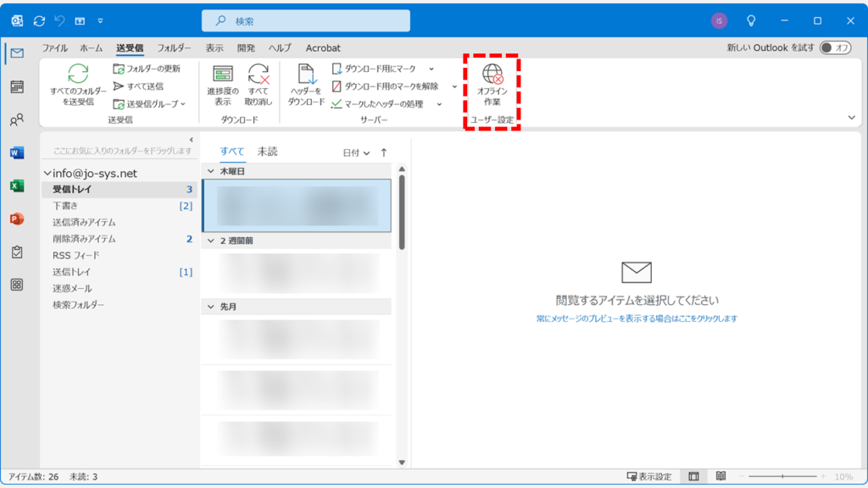Select RSS フィード folder

120,256
